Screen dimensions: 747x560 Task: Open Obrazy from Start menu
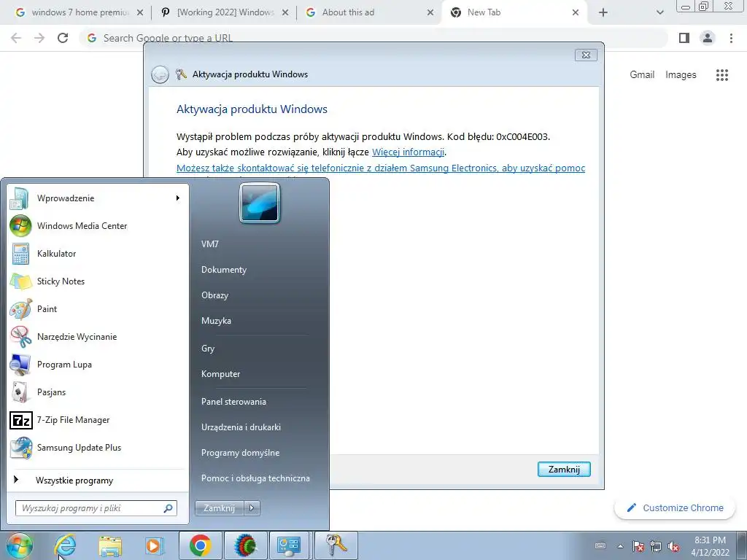[215, 295]
